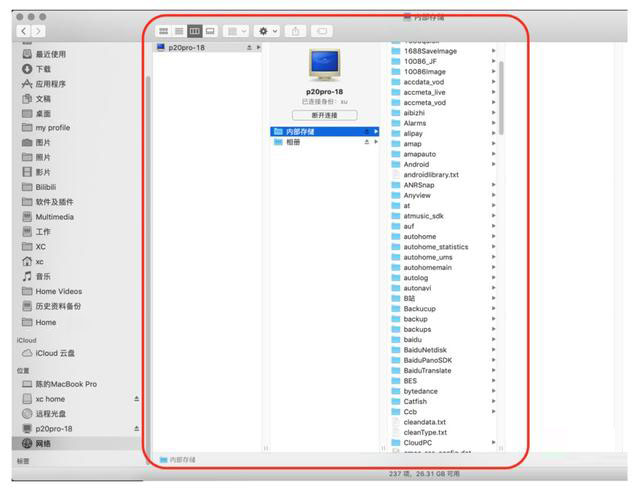The height and width of the screenshot is (489, 640).
Task: Eject xc home in the sidebar
Action: (137, 399)
